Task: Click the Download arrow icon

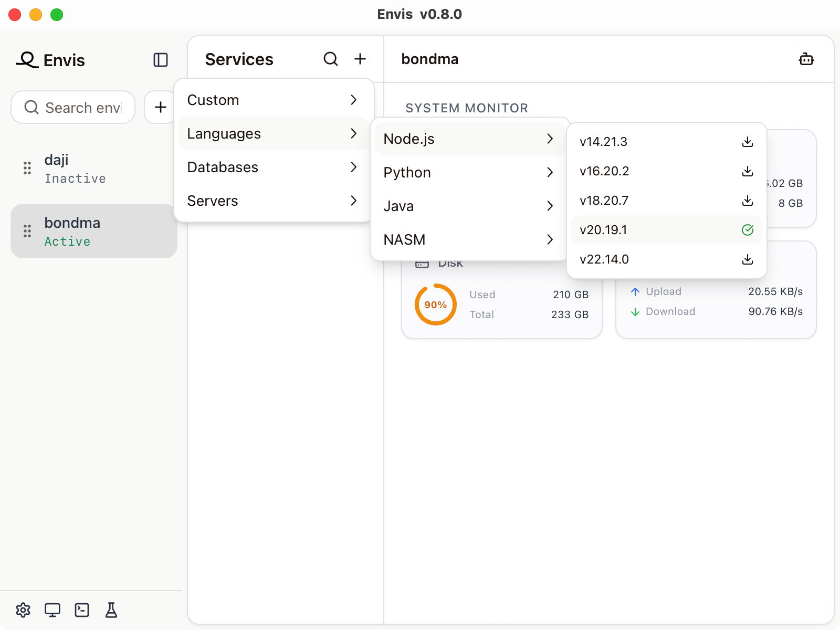Action: pyautogui.click(x=635, y=311)
